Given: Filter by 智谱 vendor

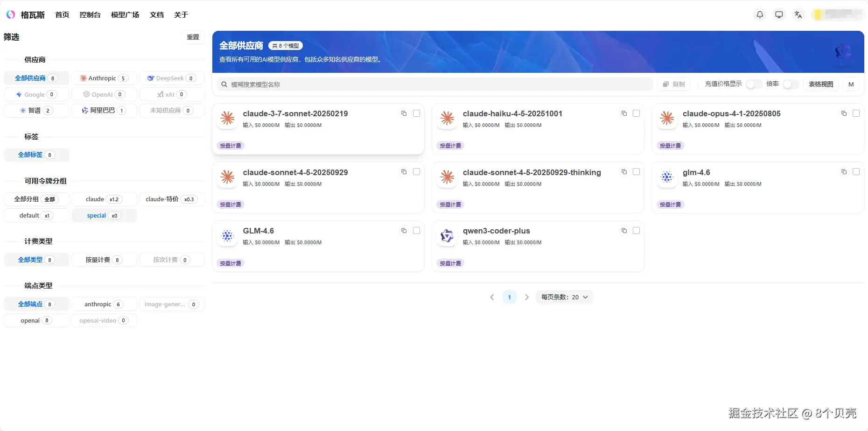Looking at the screenshot, I should click(36, 110).
